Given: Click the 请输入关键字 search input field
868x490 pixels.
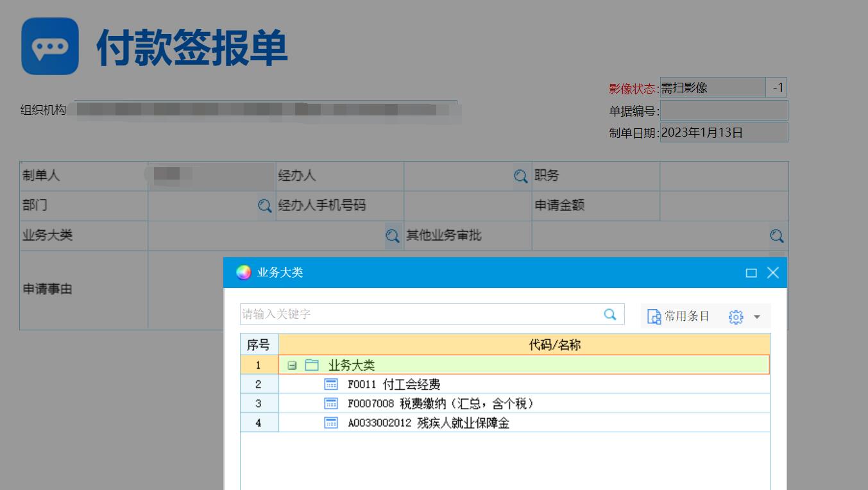Looking at the screenshot, I should [x=420, y=314].
